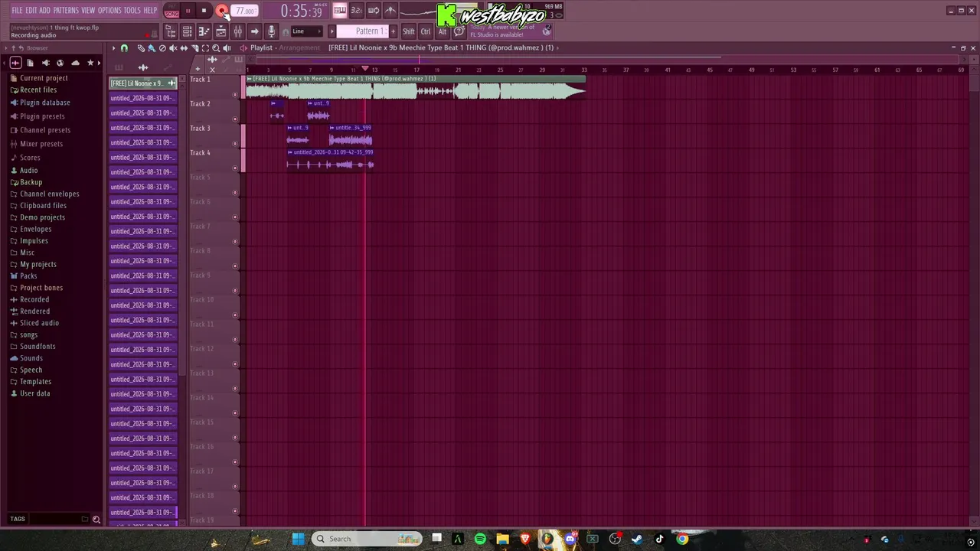Select the Paint brush tool
This screenshot has height=551, width=980.
click(x=152, y=48)
